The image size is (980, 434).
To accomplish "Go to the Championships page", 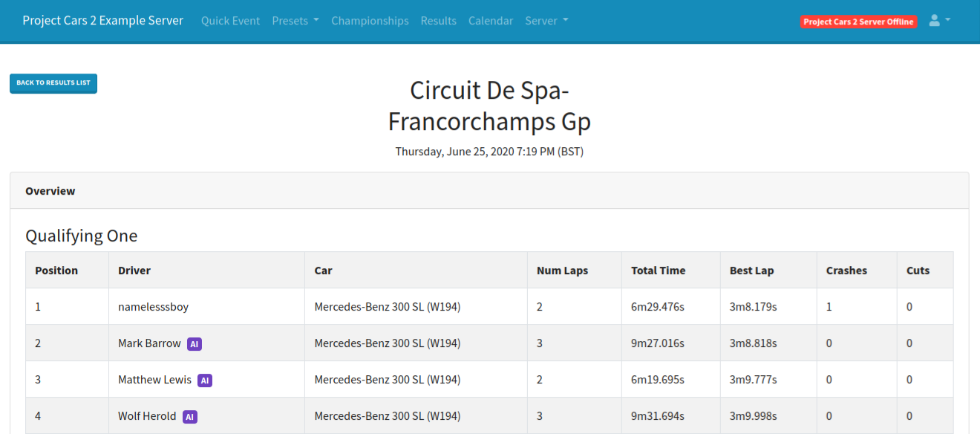I will coord(370,21).
